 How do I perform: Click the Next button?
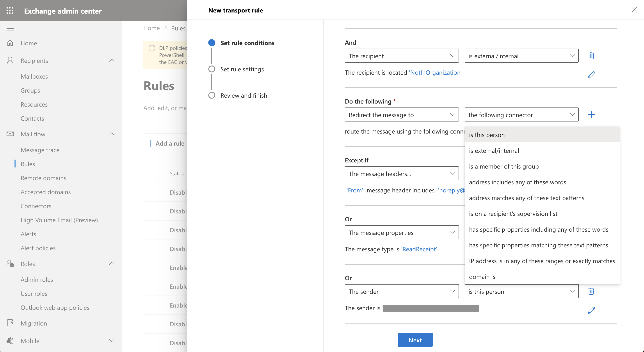click(x=415, y=340)
